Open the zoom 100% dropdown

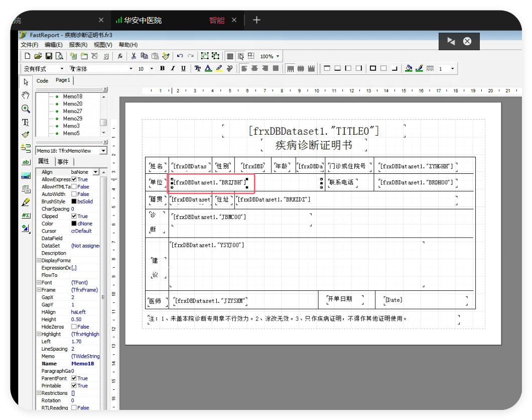[278, 56]
